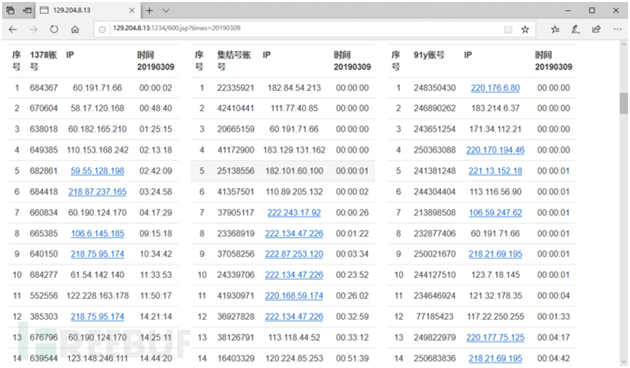The width and height of the screenshot is (630, 368).
Task: Click the Forward navigation arrow
Action: [x=34, y=29]
